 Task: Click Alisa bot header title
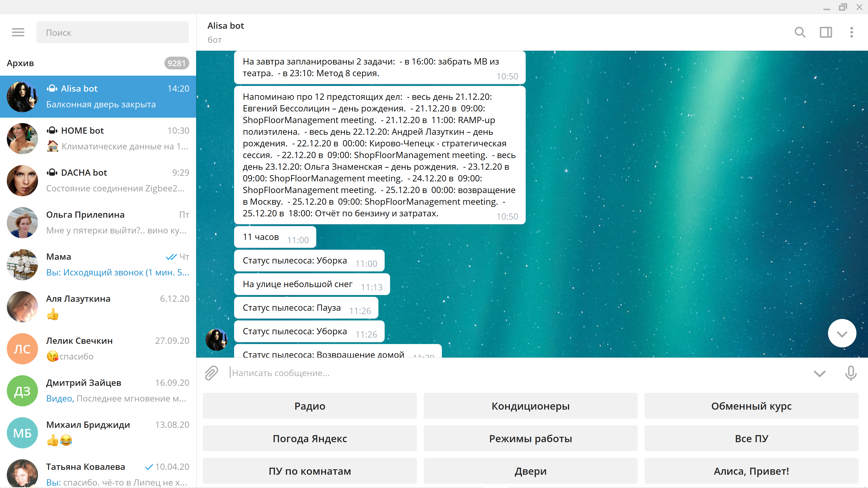pyautogui.click(x=225, y=25)
